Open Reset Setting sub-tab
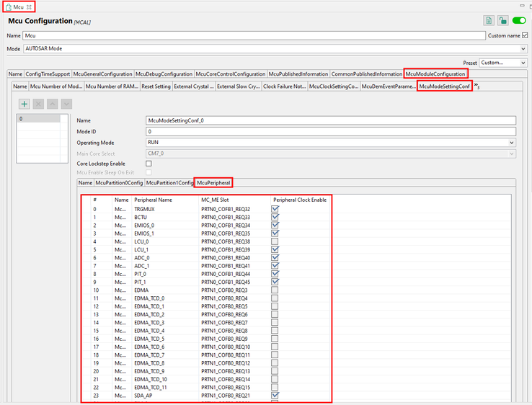The width and height of the screenshot is (532, 405). click(x=156, y=86)
